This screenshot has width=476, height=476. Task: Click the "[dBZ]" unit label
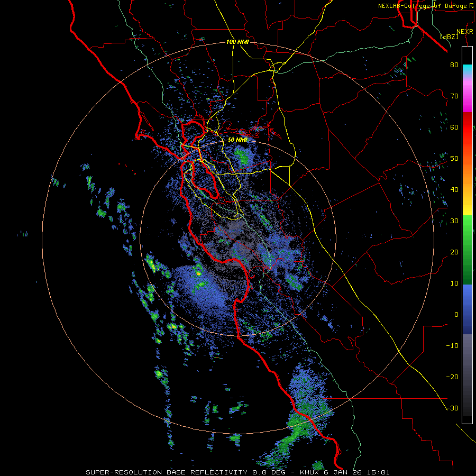point(449,36)
